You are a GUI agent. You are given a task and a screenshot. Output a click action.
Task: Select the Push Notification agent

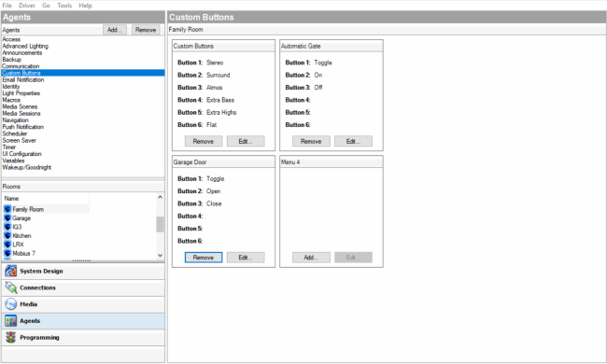[x=22, y=127]
